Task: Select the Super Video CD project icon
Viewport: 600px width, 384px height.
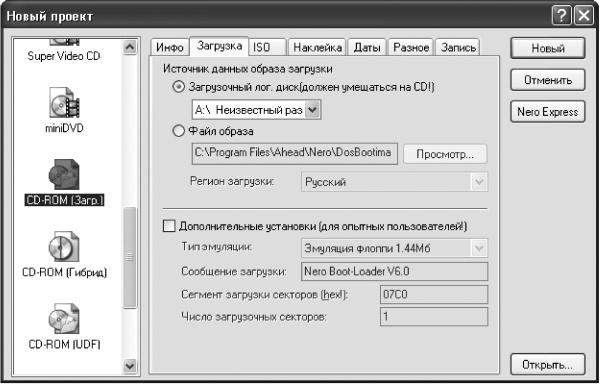Action: tap(64, 41)
